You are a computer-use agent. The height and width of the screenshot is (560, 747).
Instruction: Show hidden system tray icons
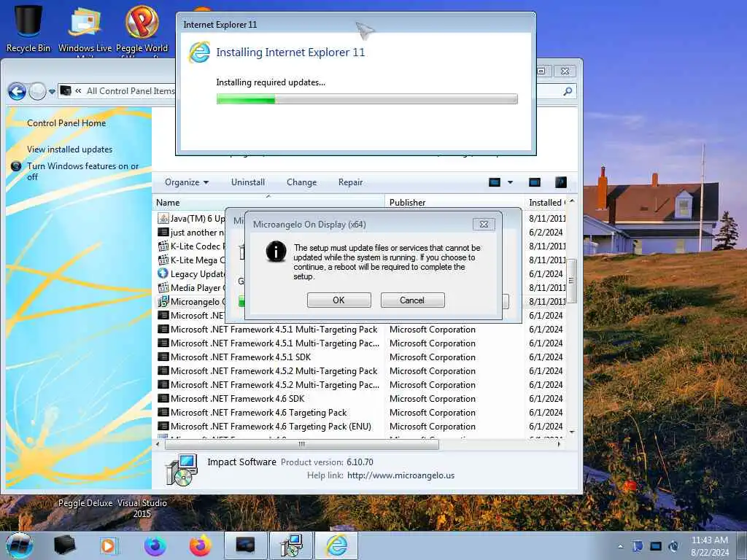(x=620, y=546)
